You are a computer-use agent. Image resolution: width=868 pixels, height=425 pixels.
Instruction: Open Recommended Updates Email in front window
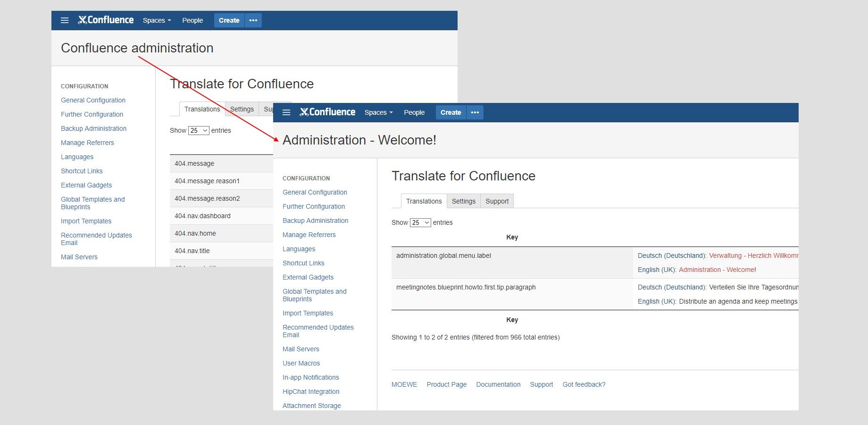(318, 331)
